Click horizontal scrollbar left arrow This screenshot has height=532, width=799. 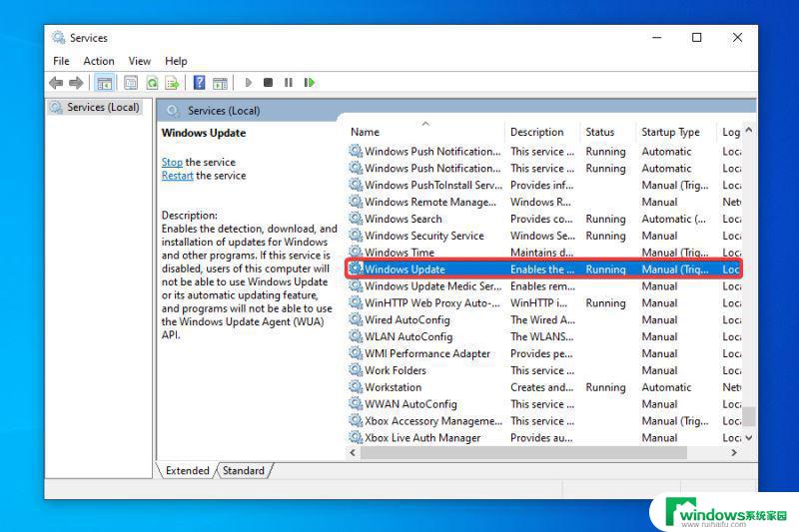(354, 452)
